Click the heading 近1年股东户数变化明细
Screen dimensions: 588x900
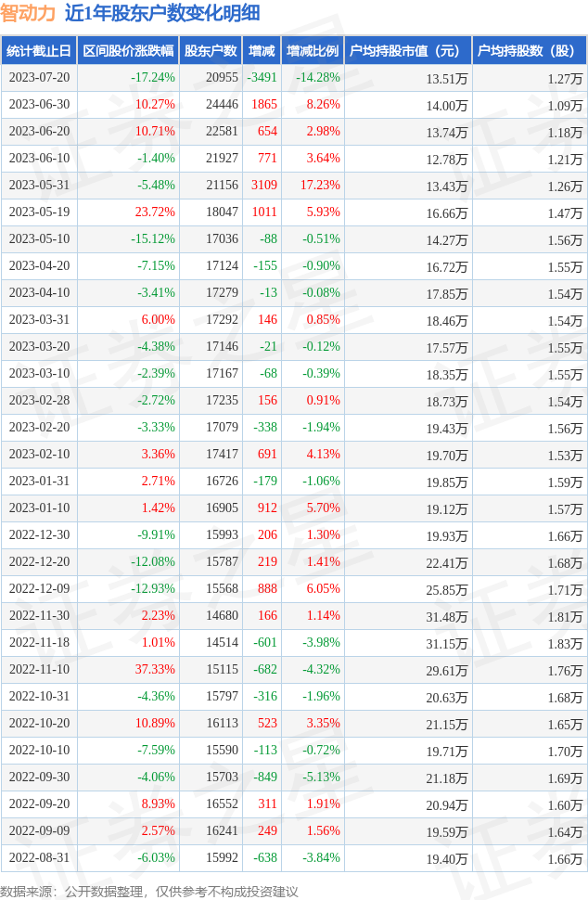(x=162, y=13)
